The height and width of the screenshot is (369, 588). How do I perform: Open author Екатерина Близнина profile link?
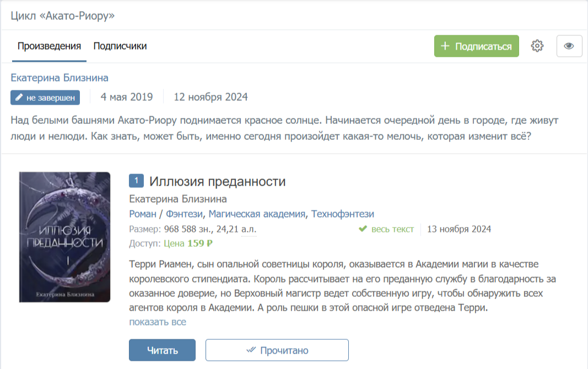[60, 78]
